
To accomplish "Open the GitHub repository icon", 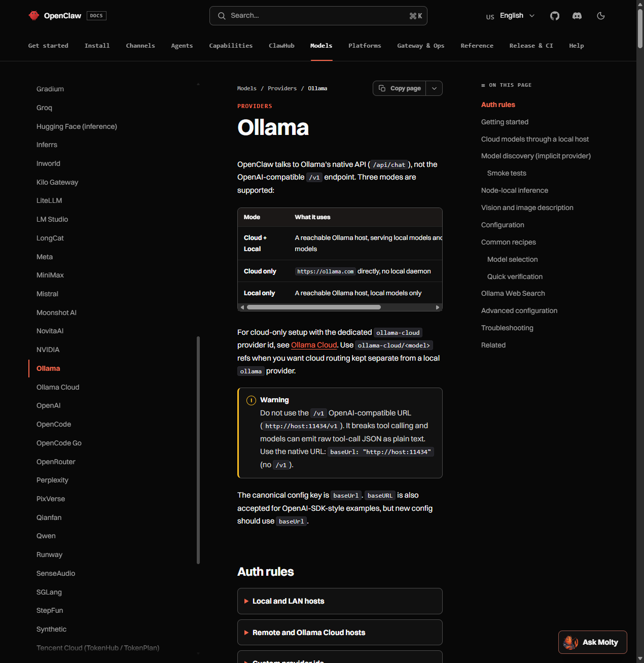I will click(x=555, y=16).
